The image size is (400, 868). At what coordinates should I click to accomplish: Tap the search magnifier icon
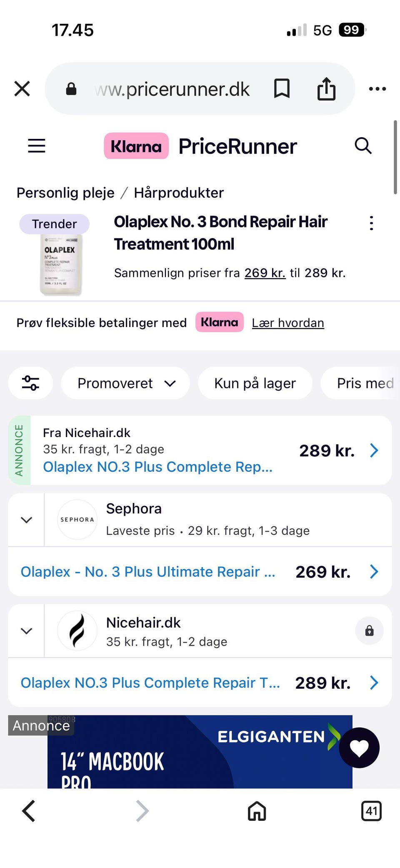[363, 146]
